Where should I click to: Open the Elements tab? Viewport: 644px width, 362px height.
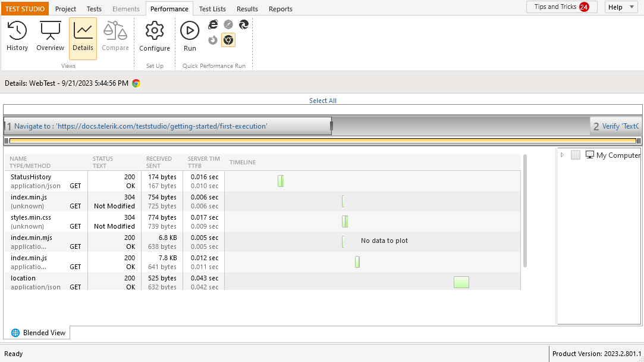[126, 9]
